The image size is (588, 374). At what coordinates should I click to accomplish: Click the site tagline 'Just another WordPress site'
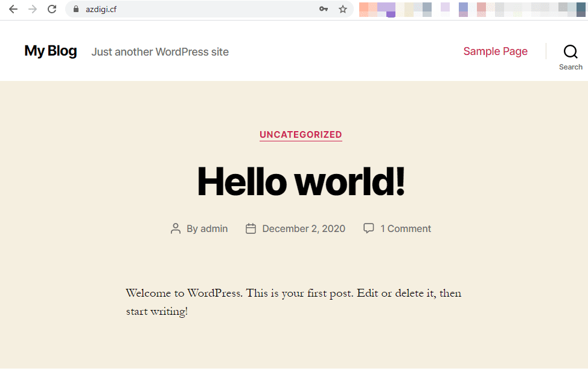160,52
